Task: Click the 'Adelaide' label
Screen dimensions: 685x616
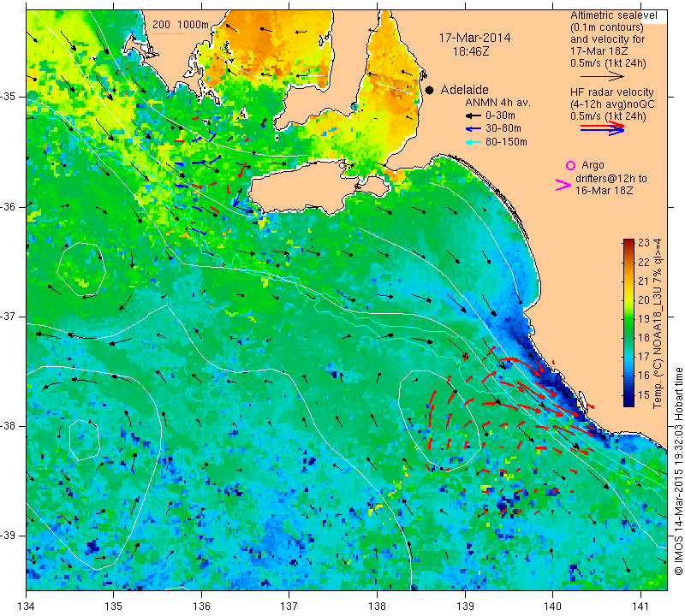Action: click(x=464, y=90)
